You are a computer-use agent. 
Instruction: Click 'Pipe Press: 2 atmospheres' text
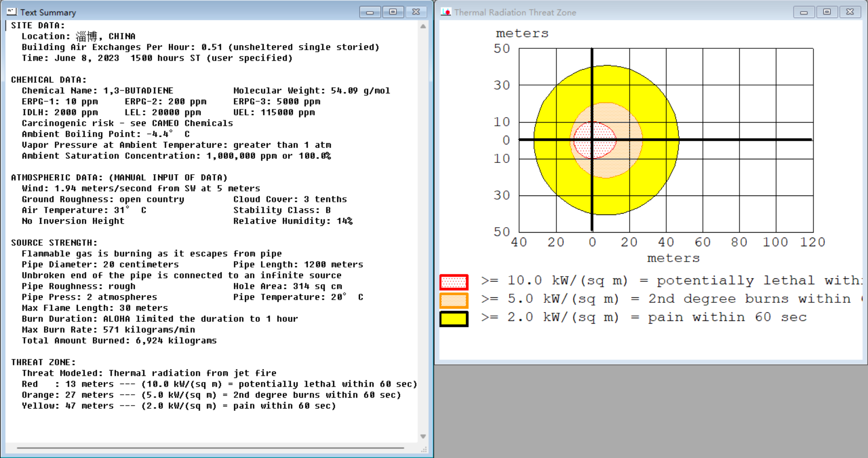tap(90, 297)
